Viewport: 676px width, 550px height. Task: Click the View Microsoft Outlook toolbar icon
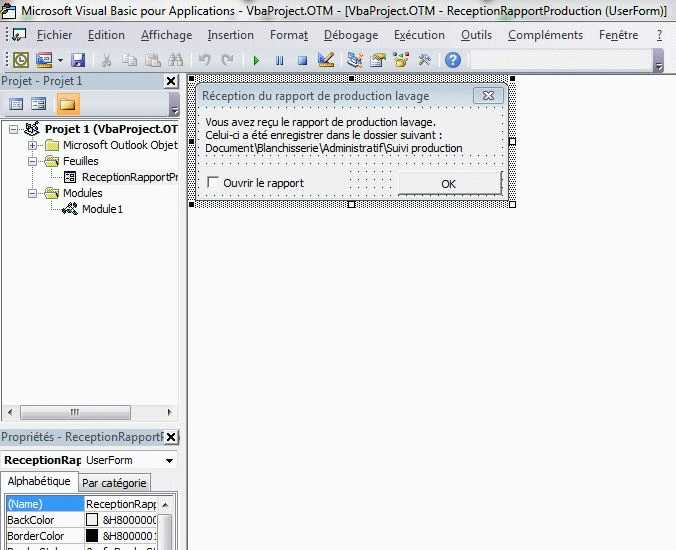tap(21, 60)
